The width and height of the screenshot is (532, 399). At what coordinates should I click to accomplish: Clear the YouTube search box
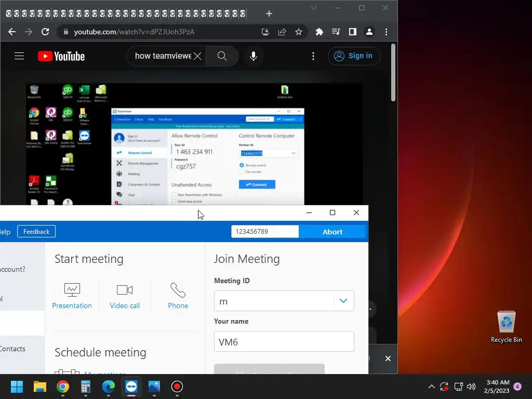click(x=197, y=56)
